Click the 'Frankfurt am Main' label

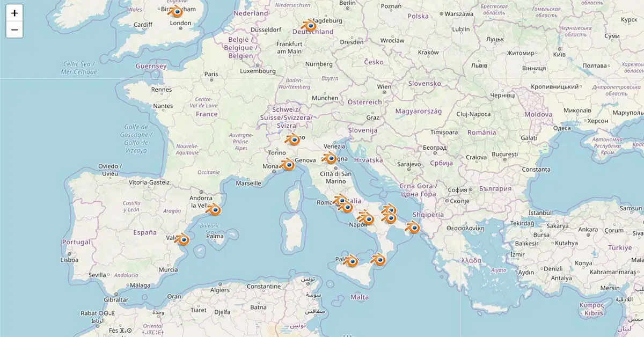[x=289, y=48]
